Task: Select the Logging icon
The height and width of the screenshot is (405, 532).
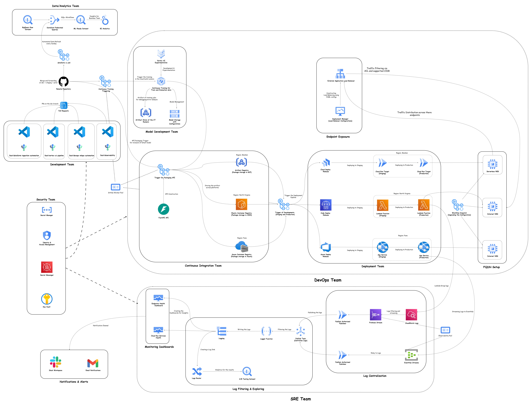Action: [221, 331]
